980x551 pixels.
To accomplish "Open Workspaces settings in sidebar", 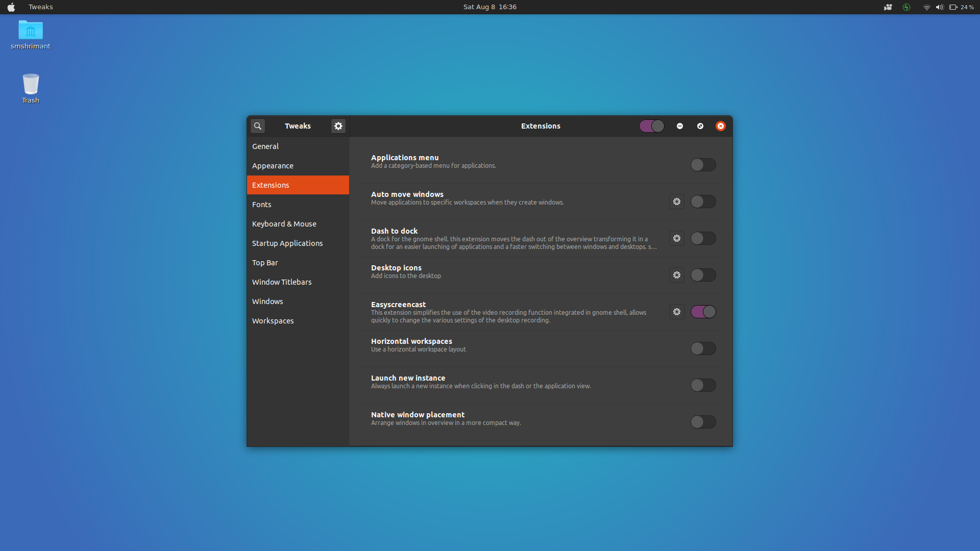I will click(298, 321).
